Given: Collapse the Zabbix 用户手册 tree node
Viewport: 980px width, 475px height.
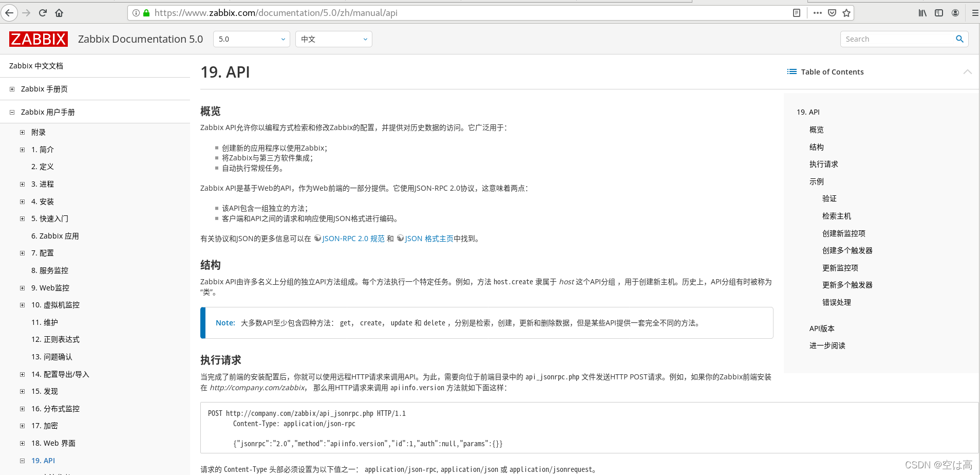Looking at the screenshot, I should (x=12, y=112).
